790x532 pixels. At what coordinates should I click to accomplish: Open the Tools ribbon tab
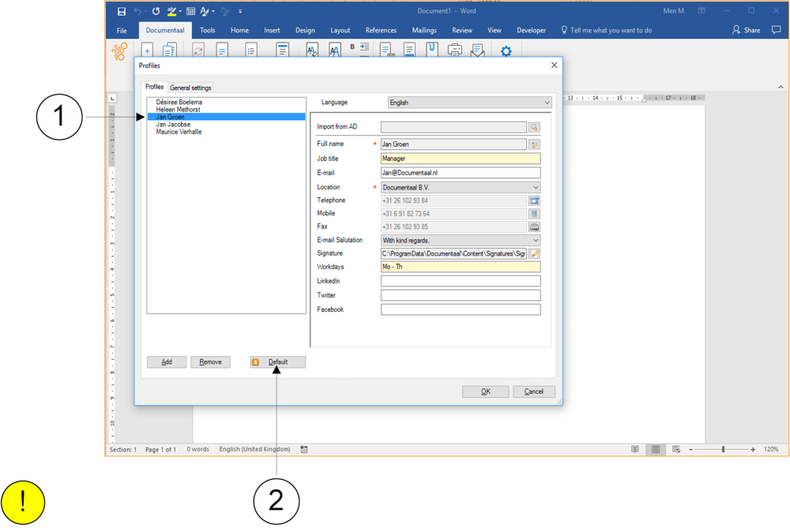coord(208,30)
